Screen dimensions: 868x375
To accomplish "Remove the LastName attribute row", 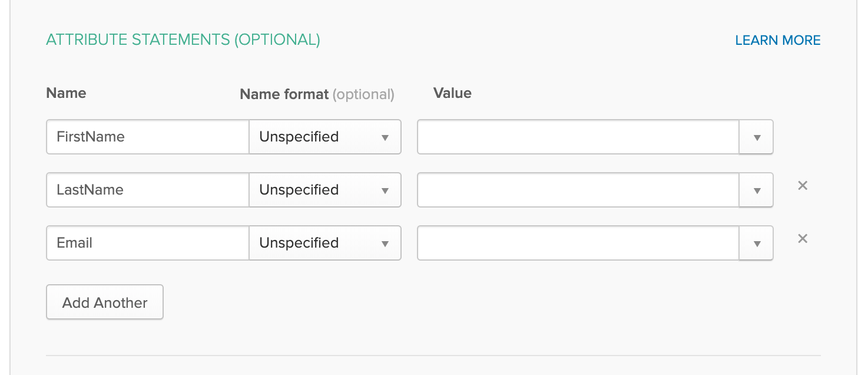I will coord(802,186).
